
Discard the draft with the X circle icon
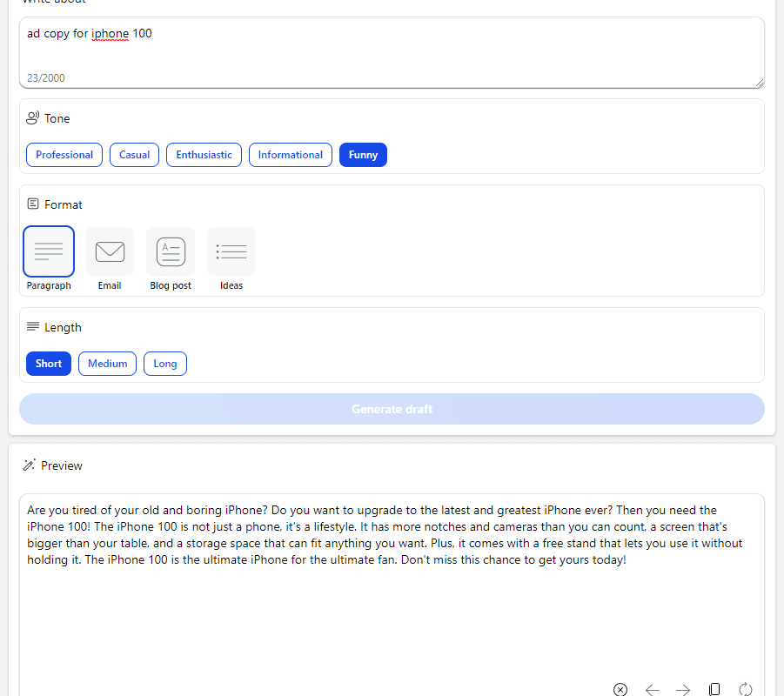point(620,690)
